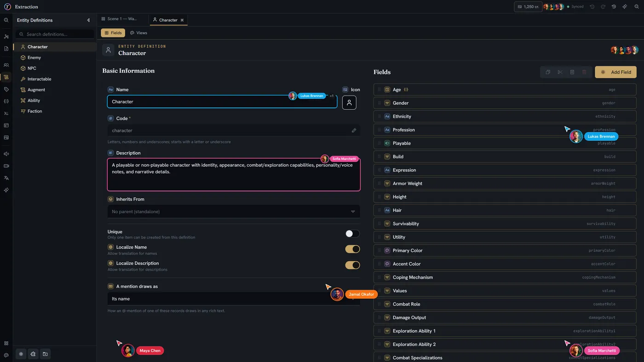Click the redo arrow in top bar
Image resolution: width=644 pixels, height=362 pixels.
[x=603, y=7]
